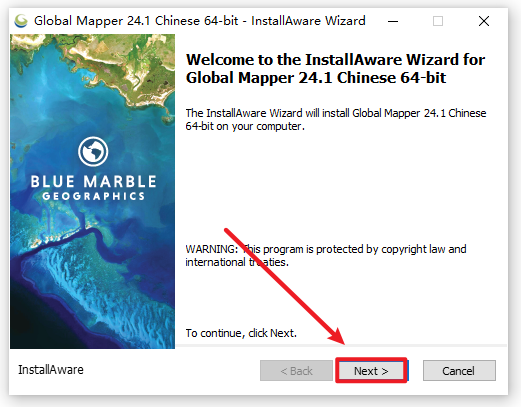The height and width of the screenshot is (407, 521).
Task: Click the Blue Marble globe logo
Action: 93,151
